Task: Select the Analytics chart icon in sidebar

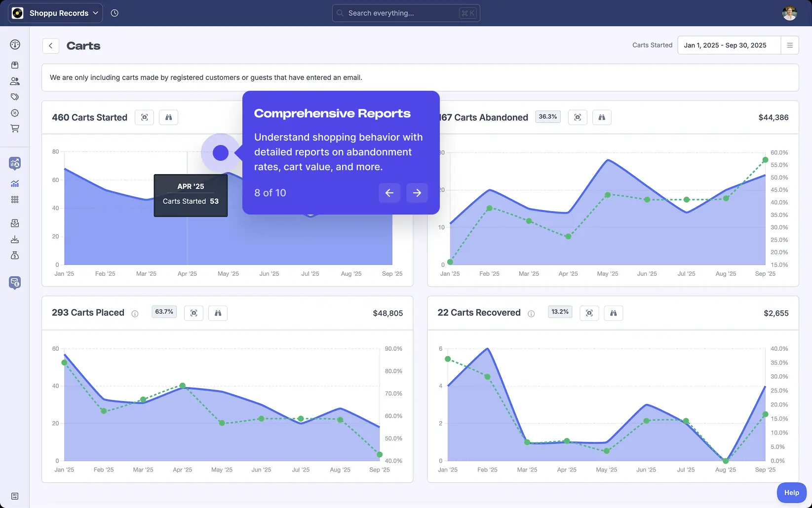Action: [15, 183]
